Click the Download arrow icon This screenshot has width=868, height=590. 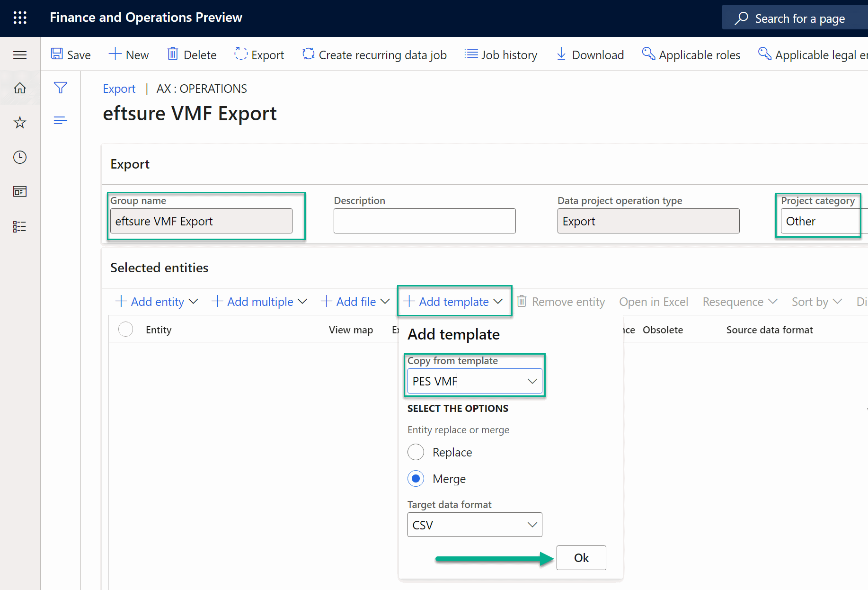[x=561, y=54]
